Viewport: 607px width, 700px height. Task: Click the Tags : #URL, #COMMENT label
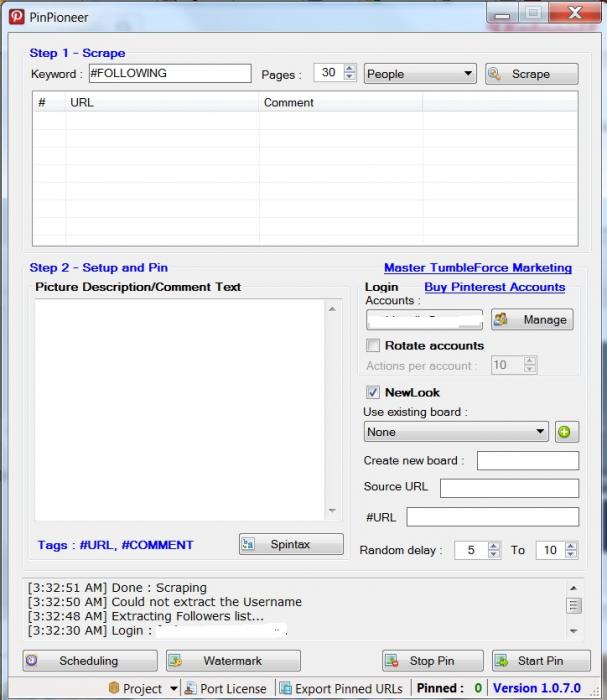(116, 545)
